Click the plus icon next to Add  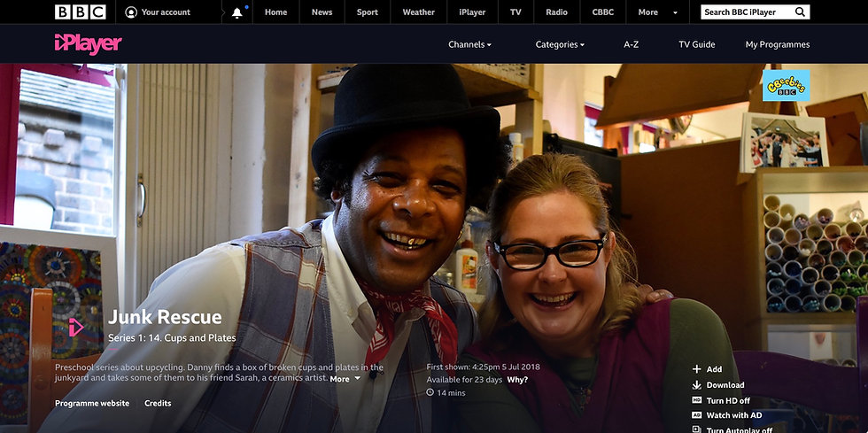696,368
